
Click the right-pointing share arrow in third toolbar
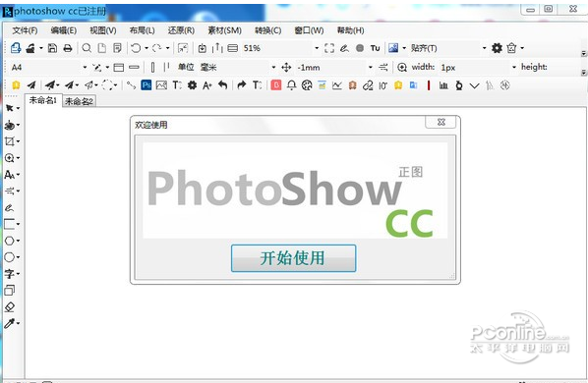242,85
